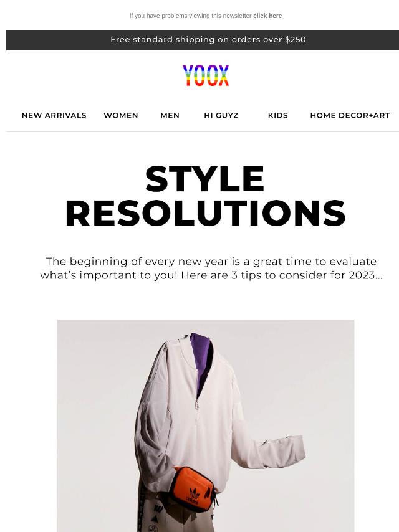Image resolution: width=399 pixels, height=532 pixels.
Task: Click the STYLE RESOLUTIONS headline
Action: click(x=206, y=196)
